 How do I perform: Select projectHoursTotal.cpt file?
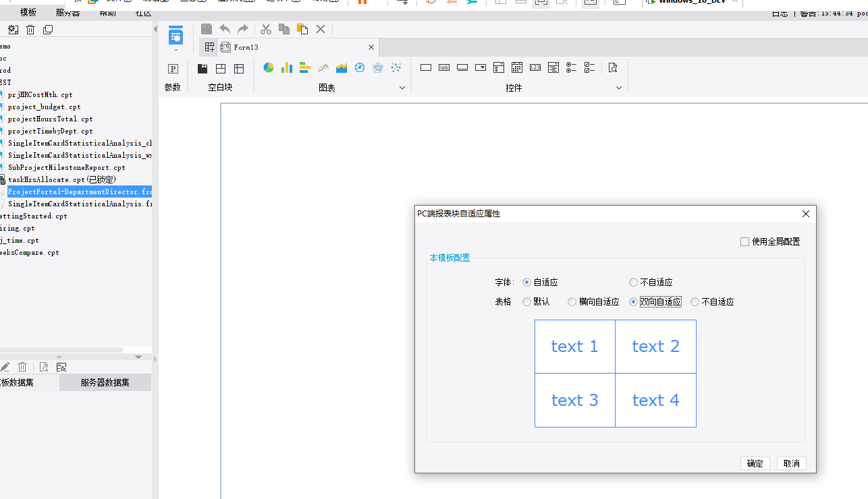[x=50, y=119]
